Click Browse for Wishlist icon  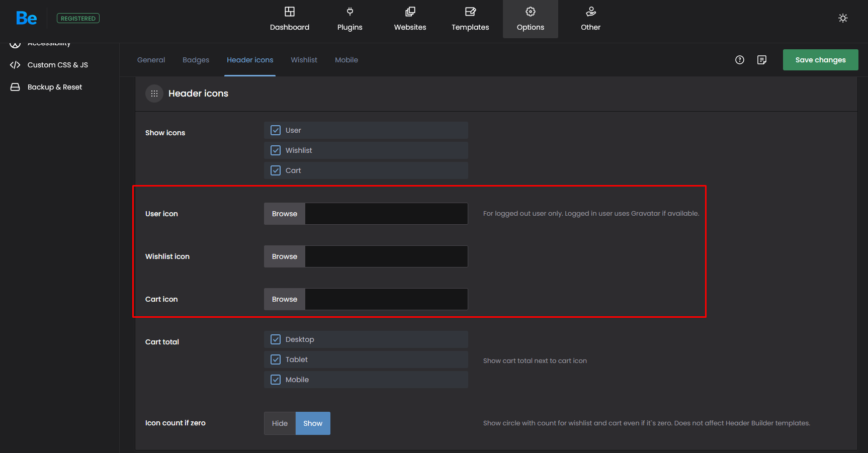pyautogui.click(x=285, y=256)
